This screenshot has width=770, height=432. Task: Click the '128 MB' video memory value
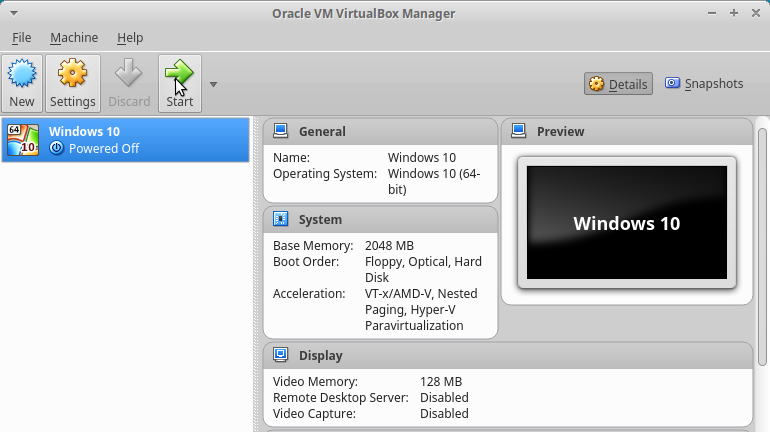441,381
